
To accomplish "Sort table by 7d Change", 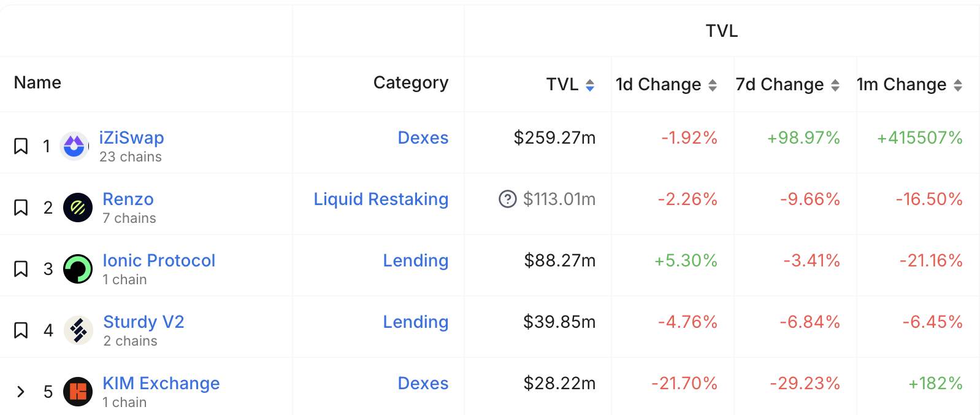I will [x=835, y=85].
